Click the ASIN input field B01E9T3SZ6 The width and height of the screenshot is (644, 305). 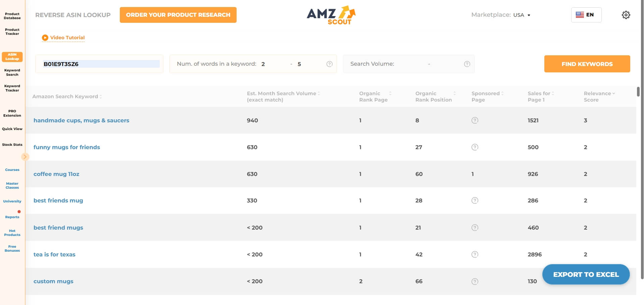(x=99, y=64)
